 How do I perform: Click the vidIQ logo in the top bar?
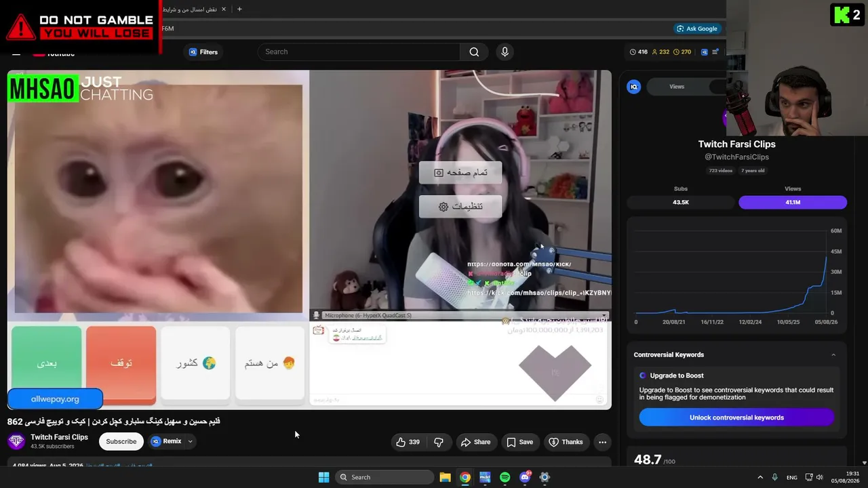[705, 52]
